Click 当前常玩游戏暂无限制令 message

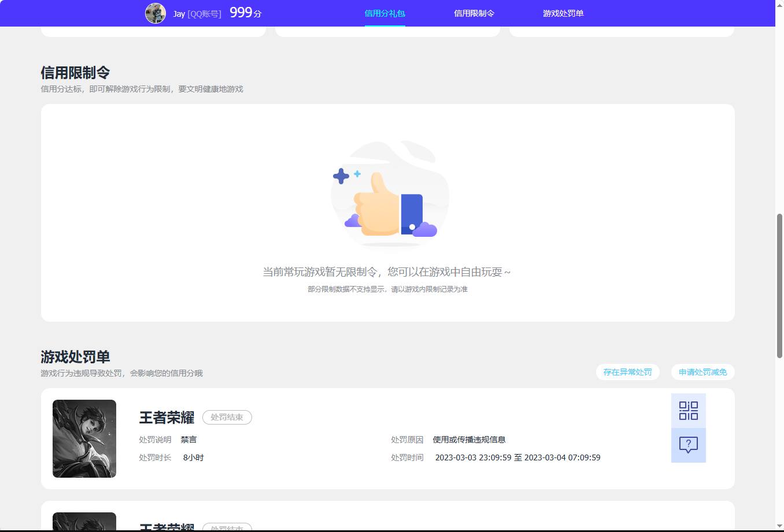(387, 271)
